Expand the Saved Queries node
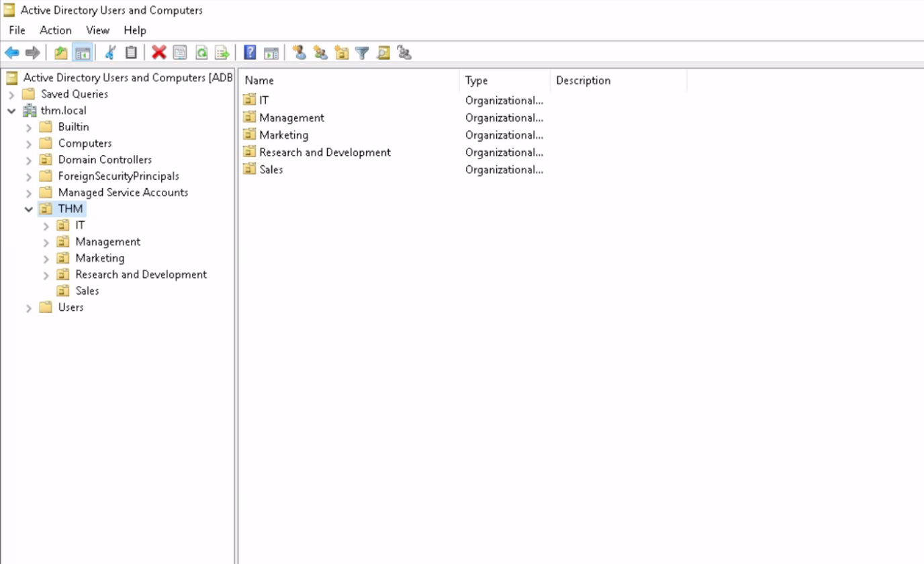The image size is (924, 564). coord(11,95)
